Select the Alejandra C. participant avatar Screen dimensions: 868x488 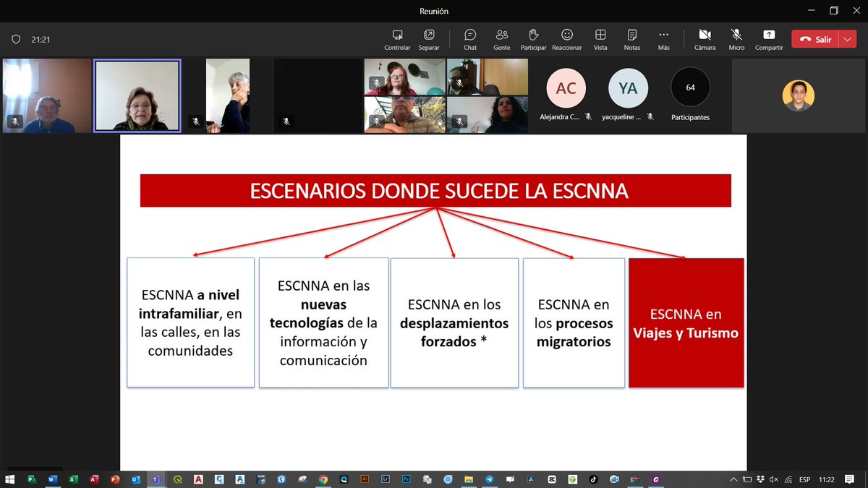coord(566,87)
